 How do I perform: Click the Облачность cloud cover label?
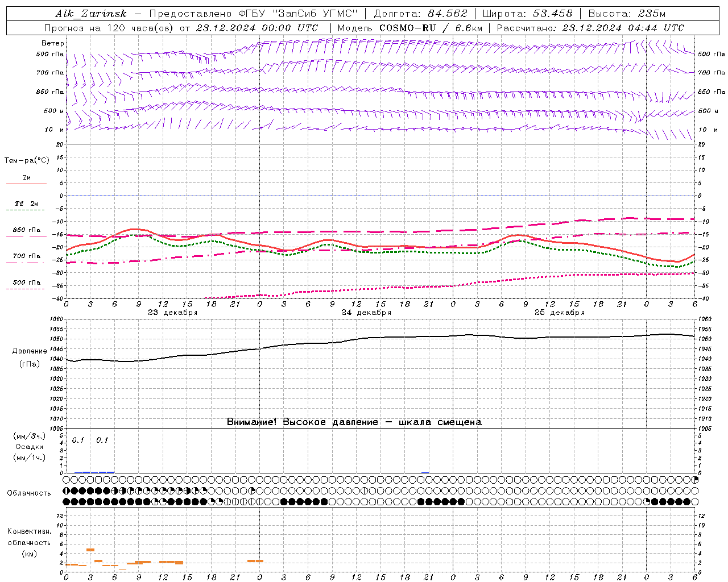[x=29, y=493]
